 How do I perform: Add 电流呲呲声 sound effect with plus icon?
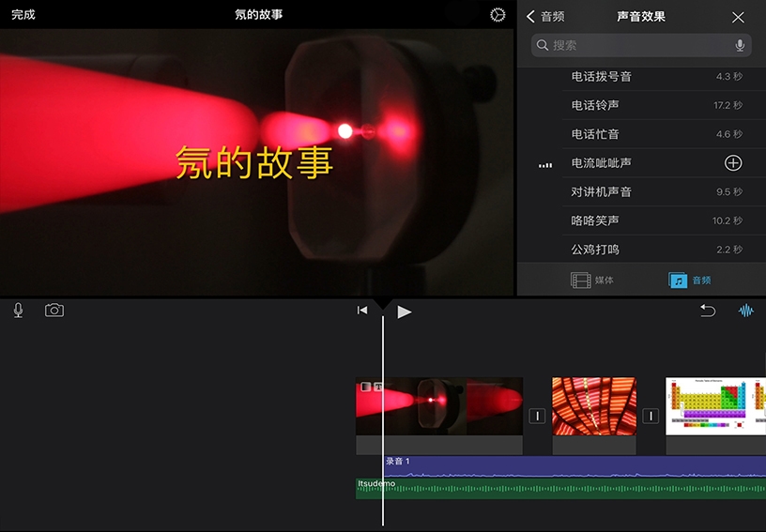click(x=733, y=163)
